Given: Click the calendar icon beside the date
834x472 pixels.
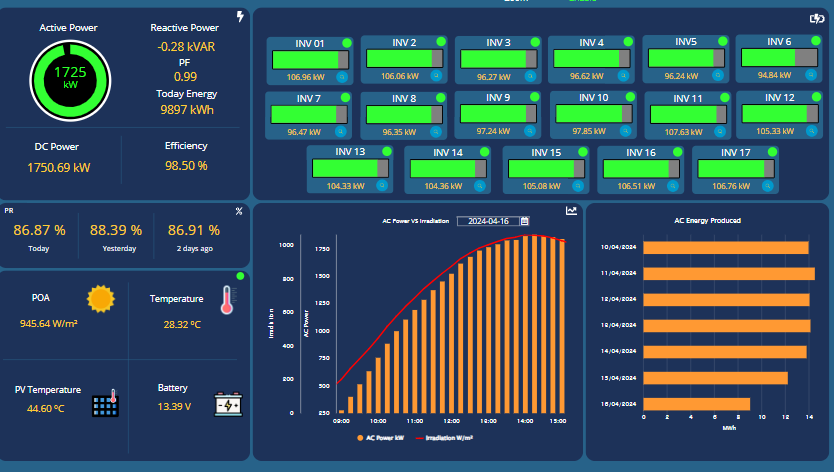Looking at the screenshot, I should coord(524,220).
